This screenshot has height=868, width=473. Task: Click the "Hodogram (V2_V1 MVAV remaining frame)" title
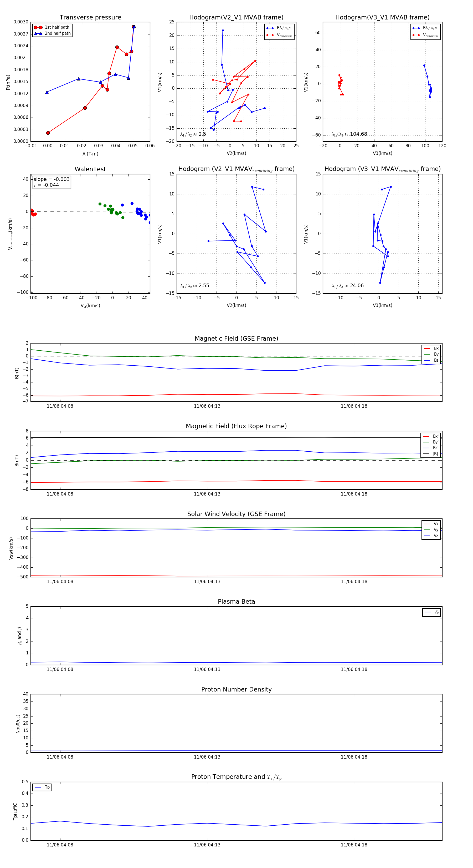coord(236,169)
